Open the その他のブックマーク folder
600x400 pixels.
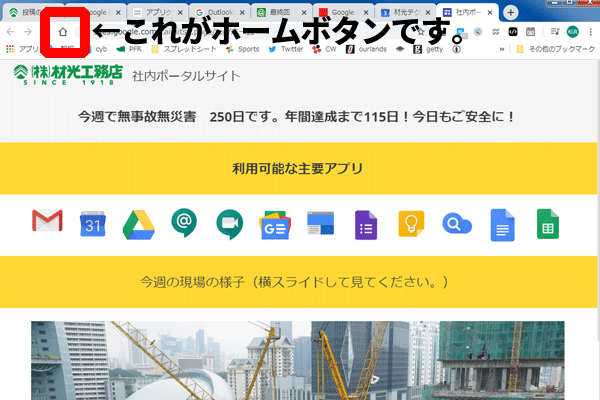556,49
